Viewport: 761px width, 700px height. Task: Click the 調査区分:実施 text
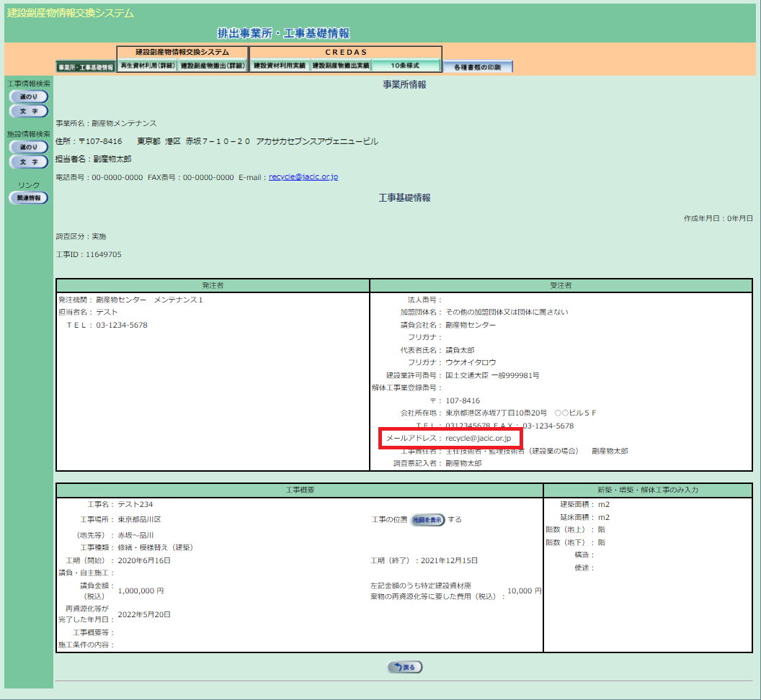coord(81,236)
